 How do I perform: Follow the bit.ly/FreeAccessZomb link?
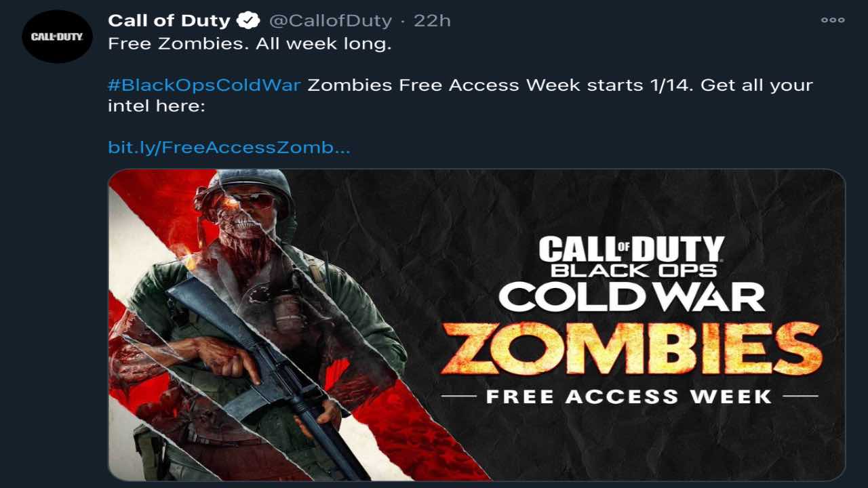click(x=229, y=147)
